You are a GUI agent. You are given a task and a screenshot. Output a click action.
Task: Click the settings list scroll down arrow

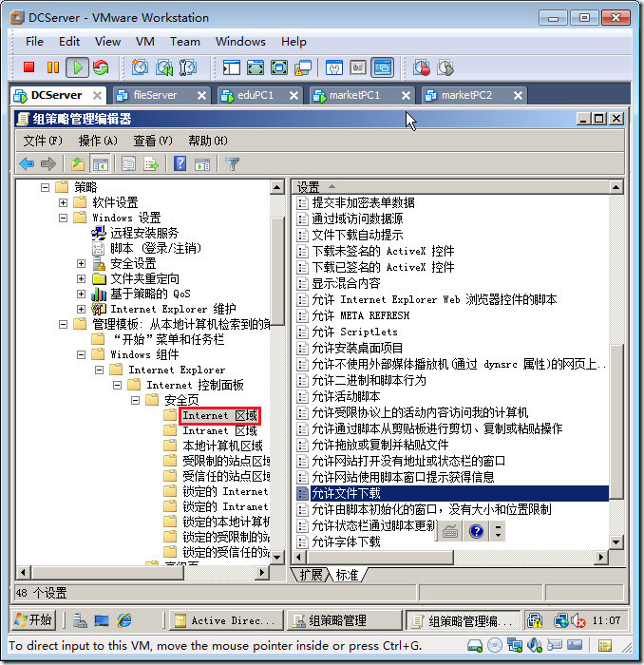616,541
